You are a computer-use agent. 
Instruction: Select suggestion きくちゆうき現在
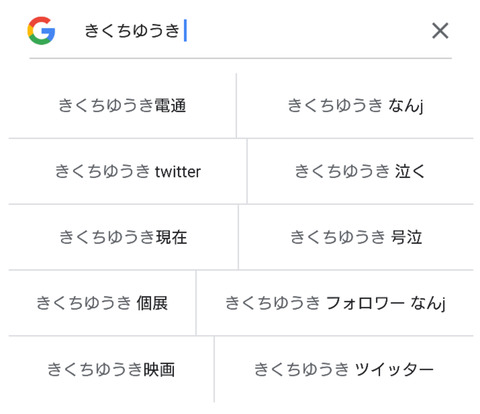pos(123,237)
